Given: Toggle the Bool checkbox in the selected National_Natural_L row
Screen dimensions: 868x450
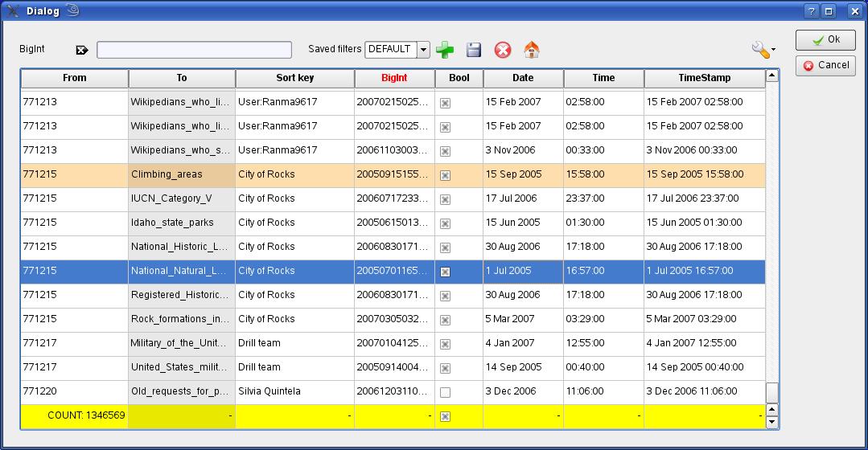Looking at the screenshot, I should click(x=445, y=272).
